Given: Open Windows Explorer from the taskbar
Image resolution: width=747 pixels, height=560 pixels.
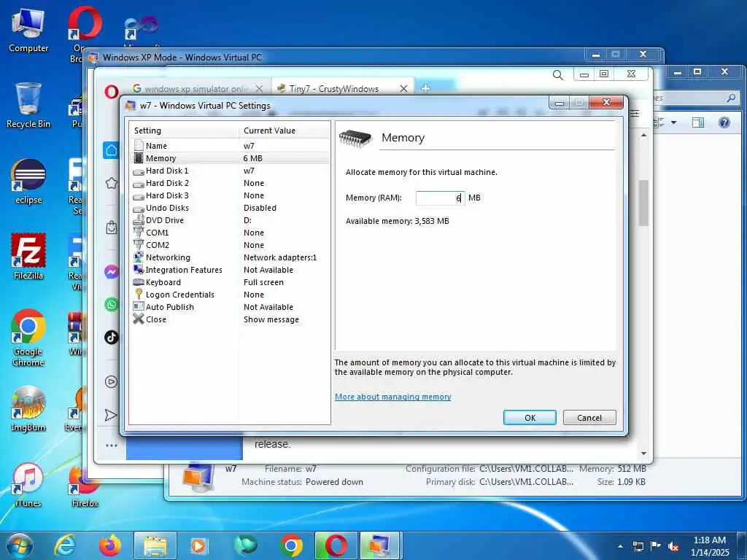Looking at the screenshot, I should coord(155,545).
